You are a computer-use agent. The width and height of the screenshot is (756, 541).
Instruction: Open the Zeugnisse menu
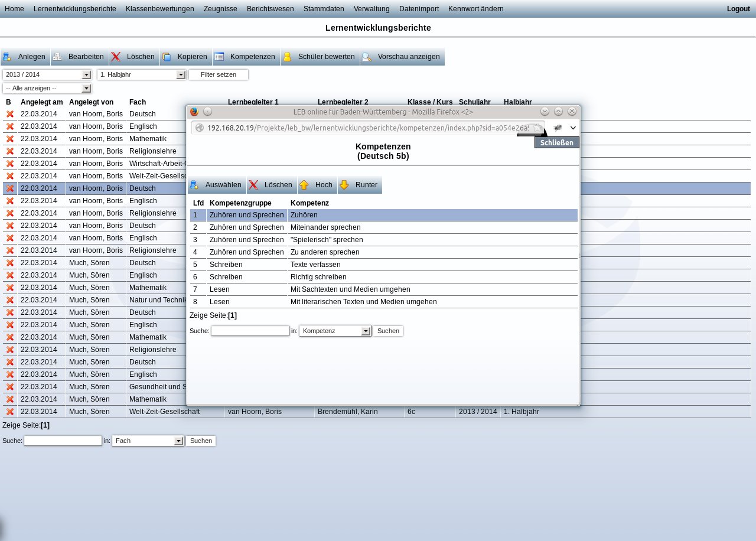(220, 9)
